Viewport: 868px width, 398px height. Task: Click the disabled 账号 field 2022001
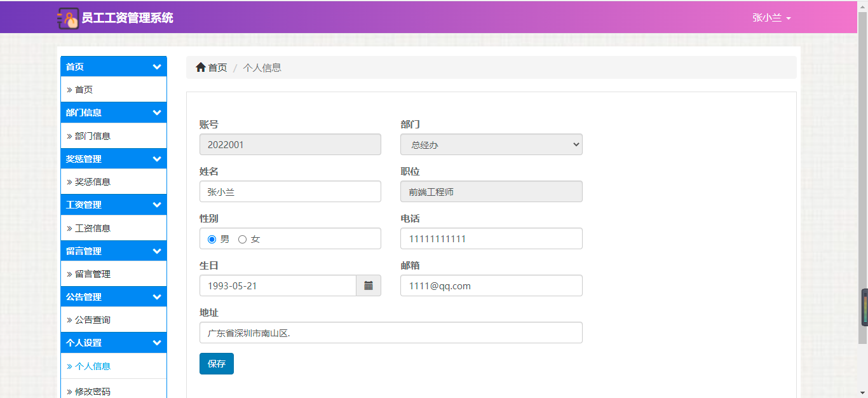coord(290,144)
